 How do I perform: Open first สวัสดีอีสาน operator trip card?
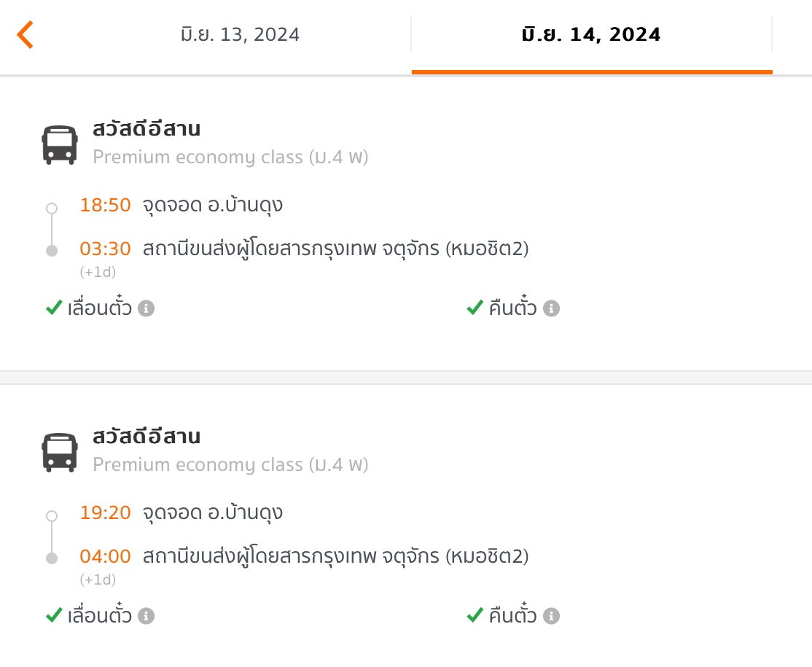click(406, 224)
